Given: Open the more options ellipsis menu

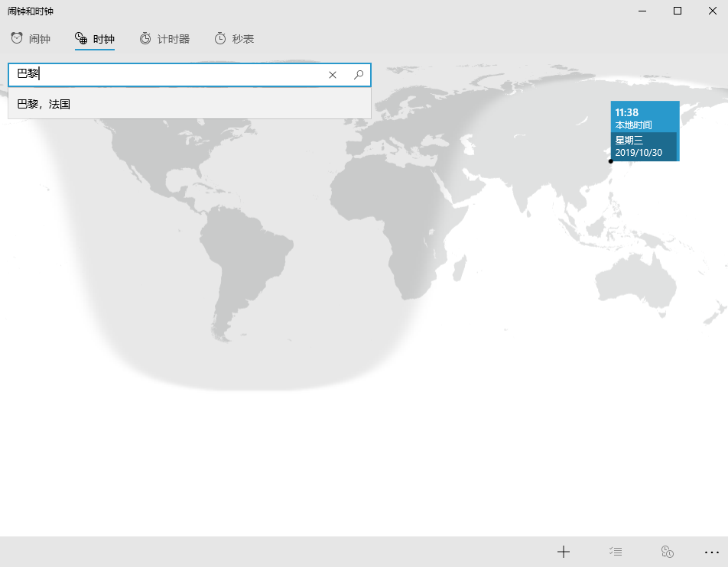Looking at the screenshot, I should coord(712,551).
